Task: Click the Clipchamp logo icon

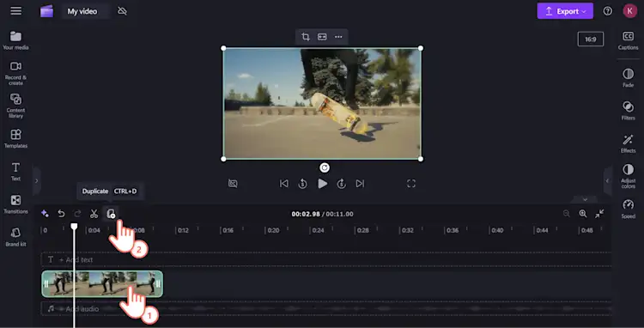Action: [x=46, y=11]
